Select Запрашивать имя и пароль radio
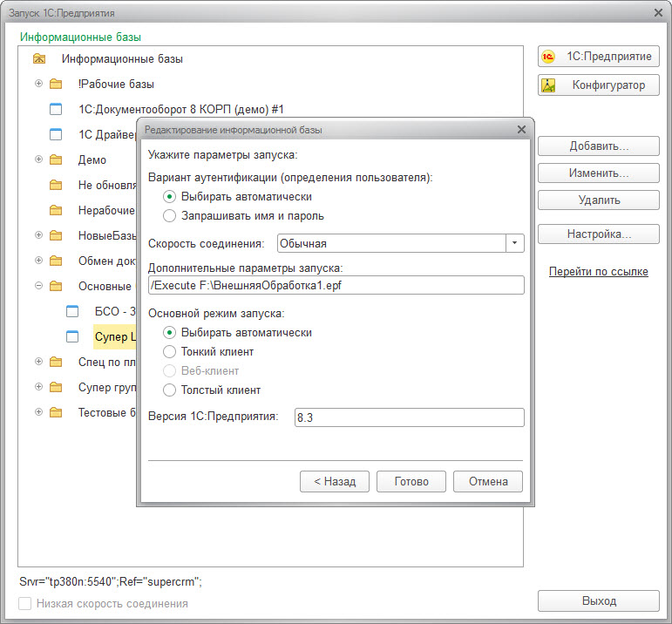Screen dimensions: 672x624 point(169,215)
